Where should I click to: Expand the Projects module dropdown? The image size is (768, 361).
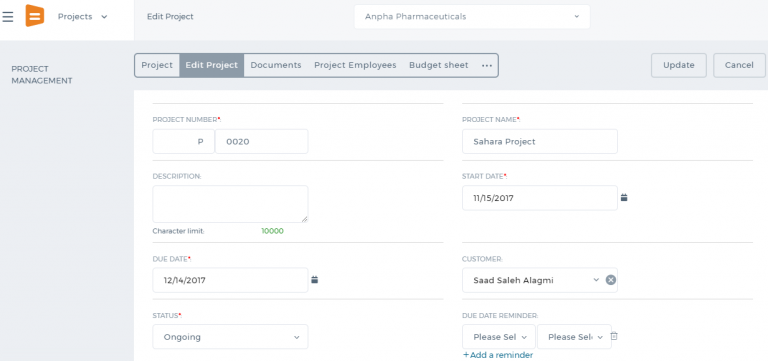(x=82, y=17)
